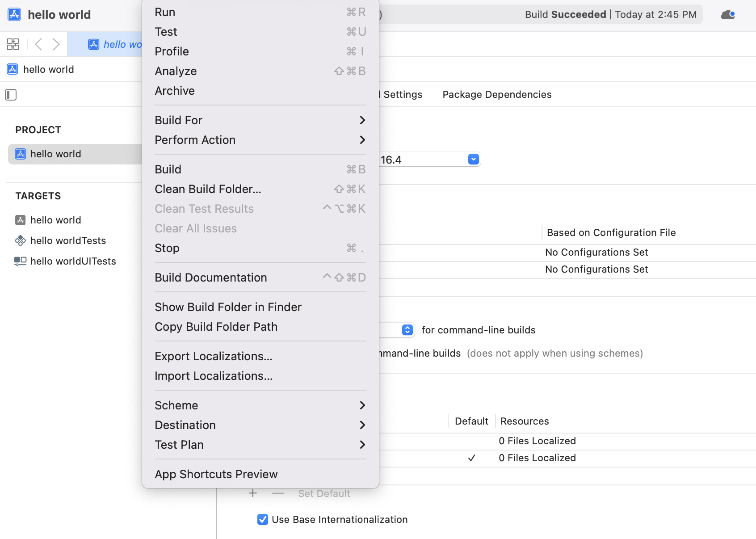
Task: Choose Profile menu item
Action: tap(260, 51)
